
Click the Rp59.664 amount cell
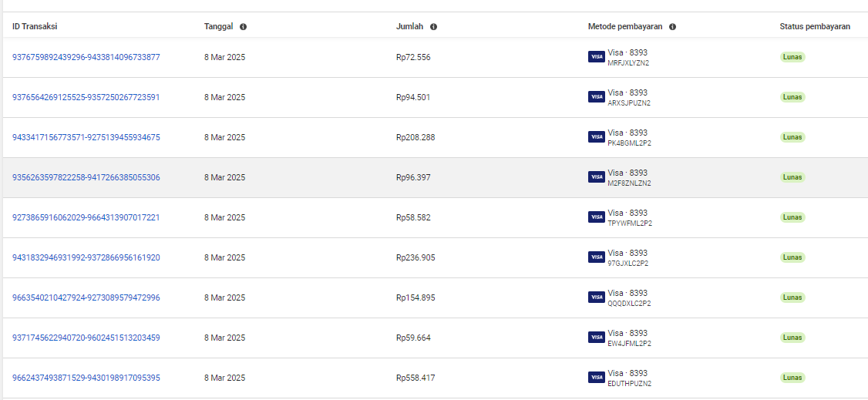tap(413, 338)
